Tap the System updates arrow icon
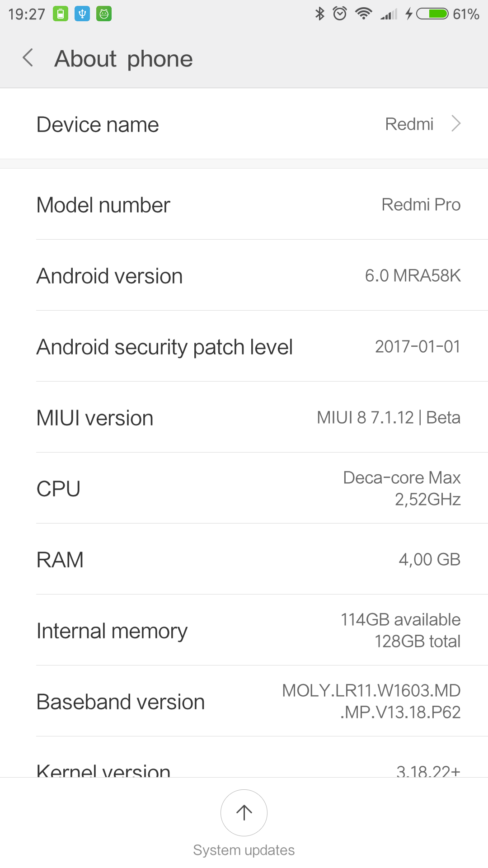The width and height of the screenshot is (488, 868). pyautogui.click(x=244, y=812)
